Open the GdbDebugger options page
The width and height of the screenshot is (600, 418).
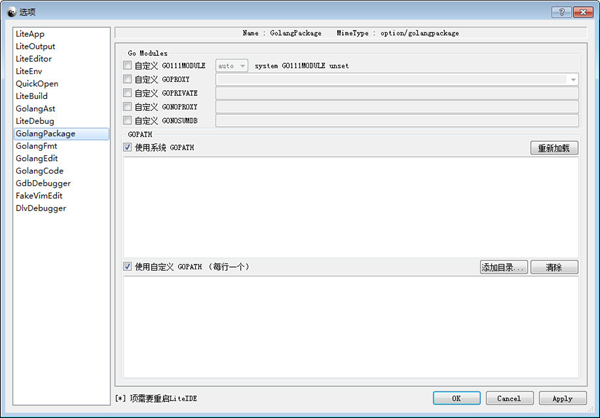61,183
